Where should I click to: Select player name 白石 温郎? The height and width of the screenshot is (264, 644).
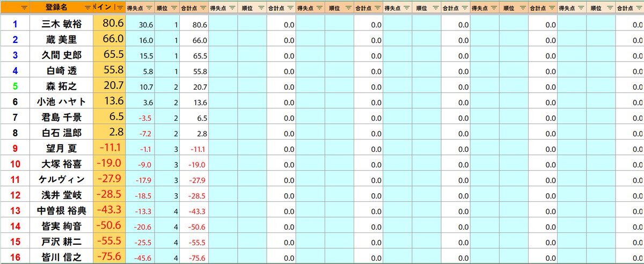[x=61, y=133]
